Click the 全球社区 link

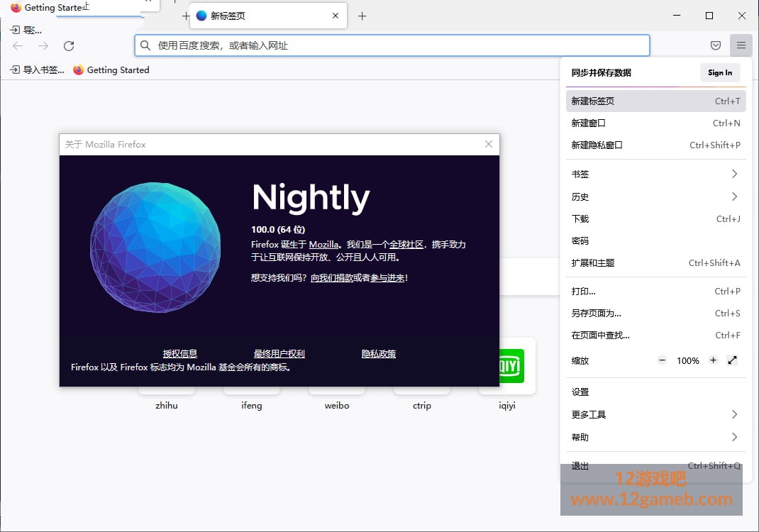pyautogui.click(x=406, y=245)
